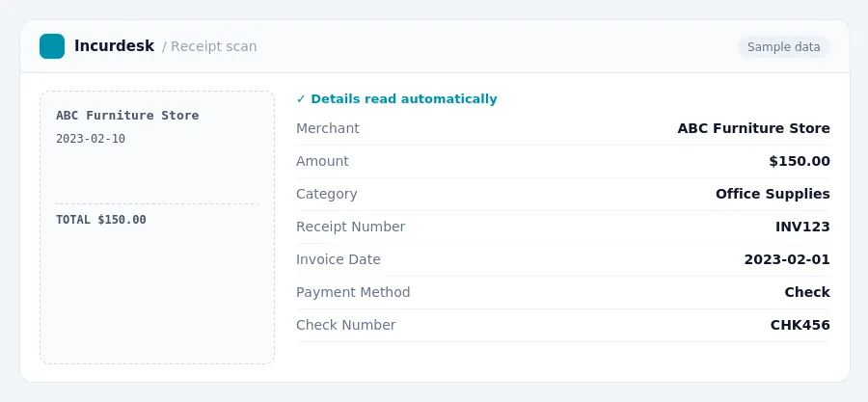Select the Office Supplies category value

(773, 194)
